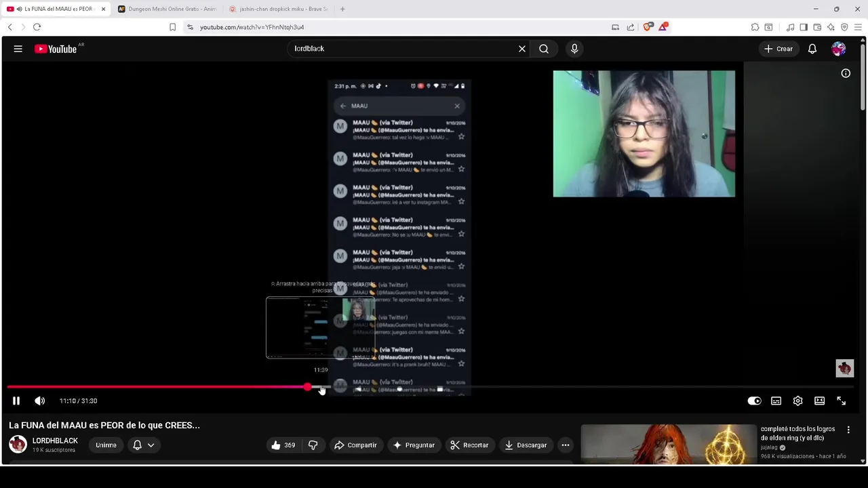
Task: Open the recommended video options menu
Action: (x=848, y=430)
